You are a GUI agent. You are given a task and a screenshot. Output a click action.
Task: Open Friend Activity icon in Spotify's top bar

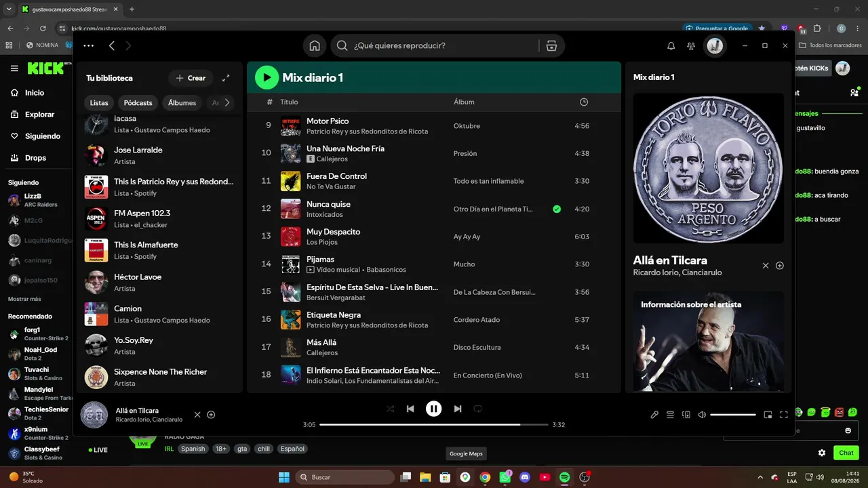point(691,45)
